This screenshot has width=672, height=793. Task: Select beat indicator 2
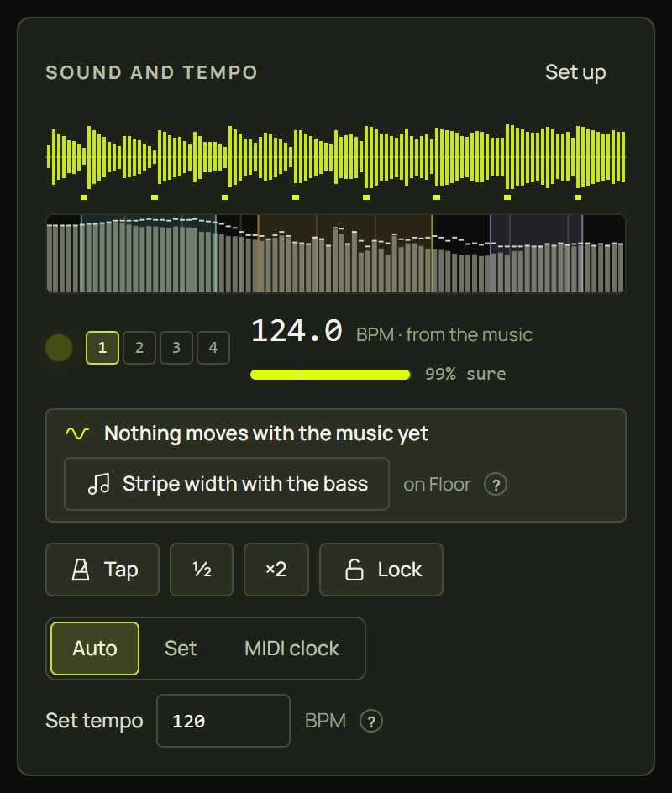click(x=139, y=348)
